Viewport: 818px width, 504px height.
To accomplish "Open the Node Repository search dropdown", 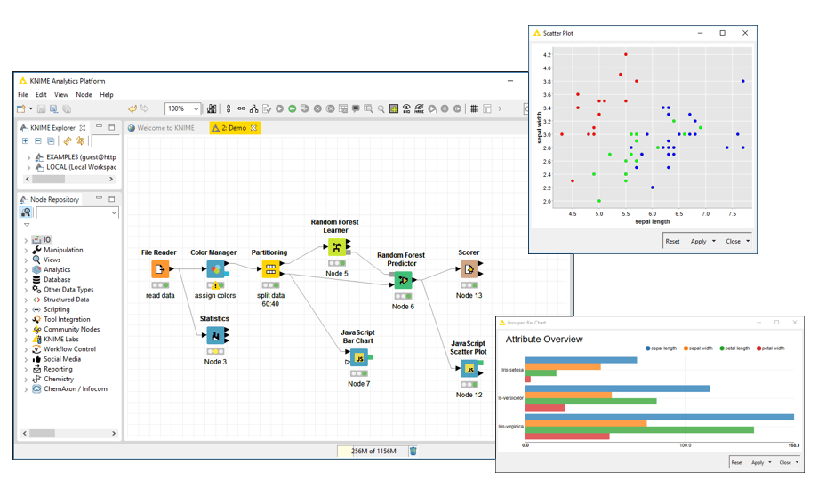I will point(114,212).
